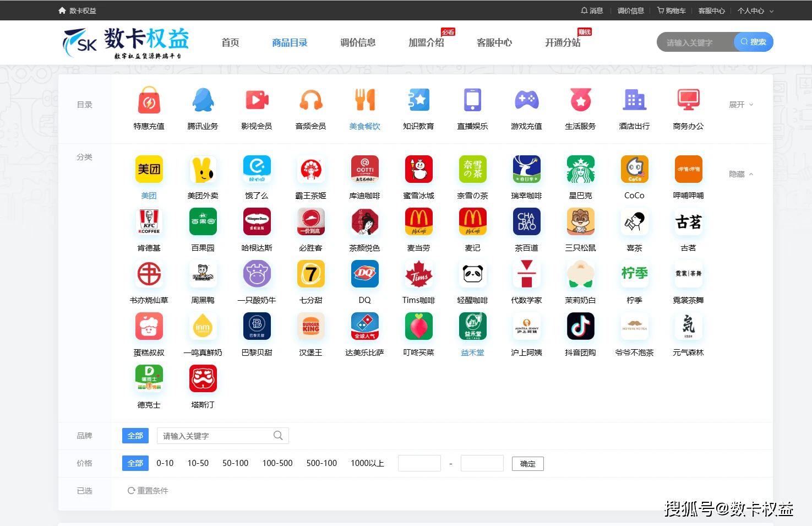Switch to the 商品目录 tab

tap(290, 42)
